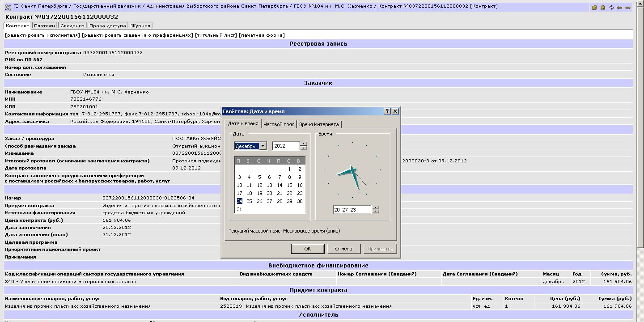
Task: Click the home icon in top-right toolbar
Action: (x=602, y=7)
